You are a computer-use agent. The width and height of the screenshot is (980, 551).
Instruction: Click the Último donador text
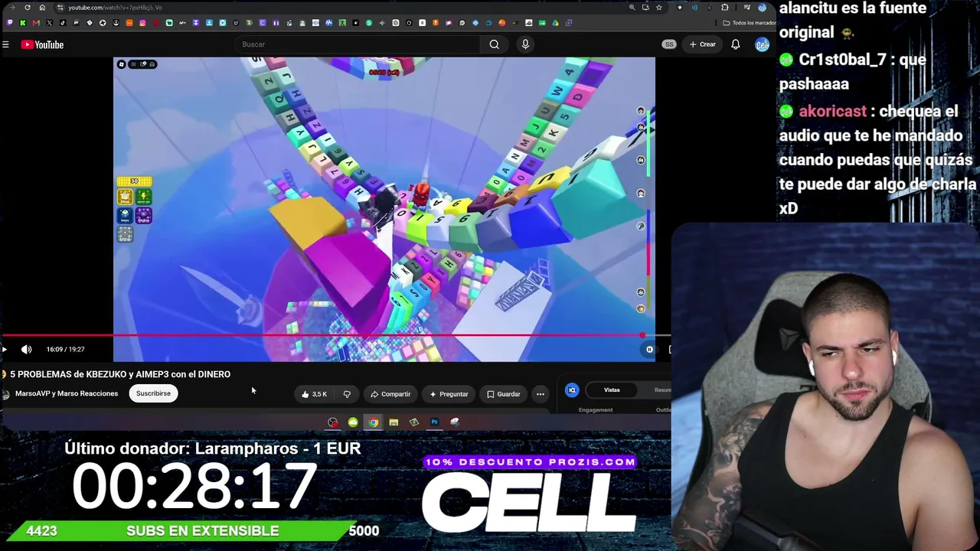(x=213, y=448)
